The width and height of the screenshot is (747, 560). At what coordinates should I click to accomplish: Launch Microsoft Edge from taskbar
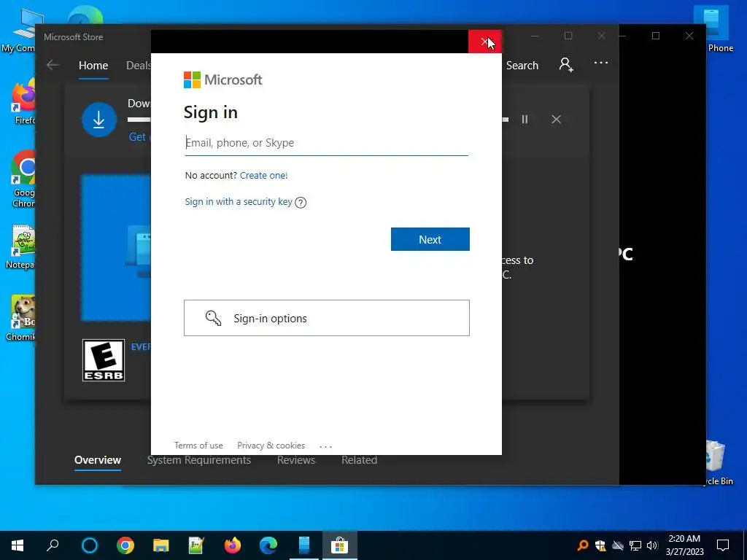pyautogui.click(x=268, y=545)
